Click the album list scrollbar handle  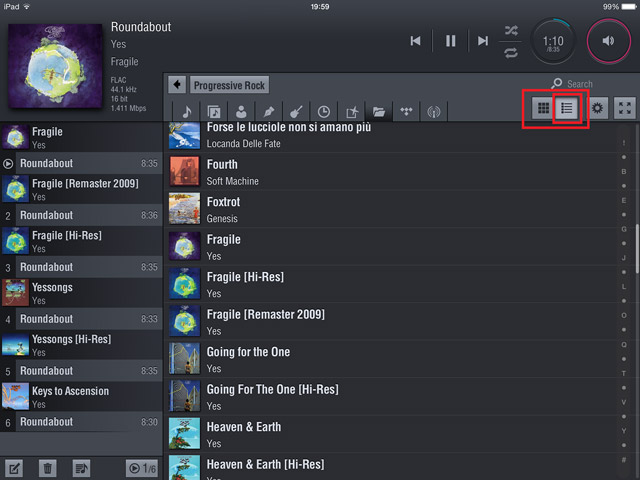pos(637,249)
